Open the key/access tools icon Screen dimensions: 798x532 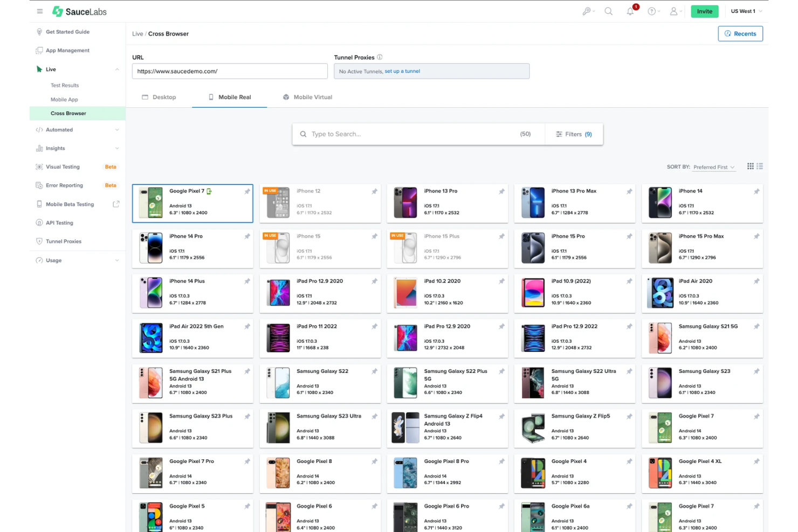[587, 11]
